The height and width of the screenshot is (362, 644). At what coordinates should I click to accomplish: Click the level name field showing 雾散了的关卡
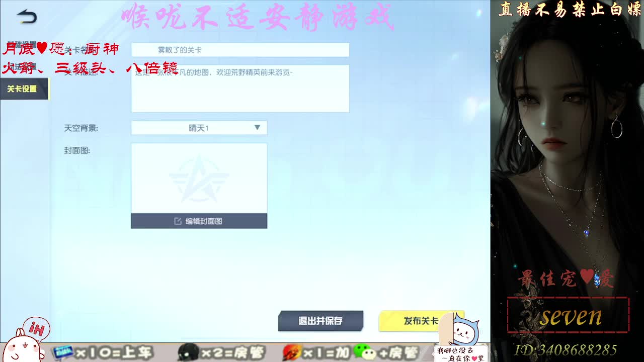click(x=240, y=49)
